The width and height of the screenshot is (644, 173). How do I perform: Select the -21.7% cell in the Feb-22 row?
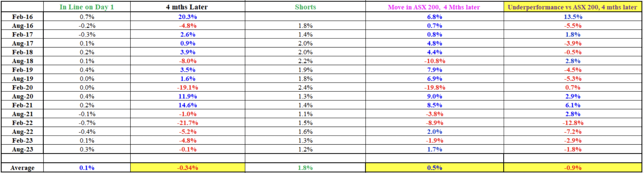[188, 123]
